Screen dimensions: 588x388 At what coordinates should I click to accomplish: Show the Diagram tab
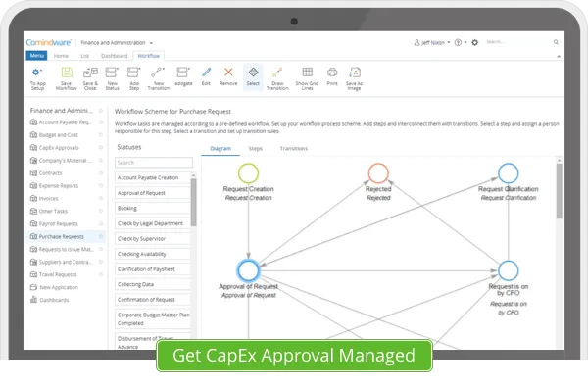[220, 149]
